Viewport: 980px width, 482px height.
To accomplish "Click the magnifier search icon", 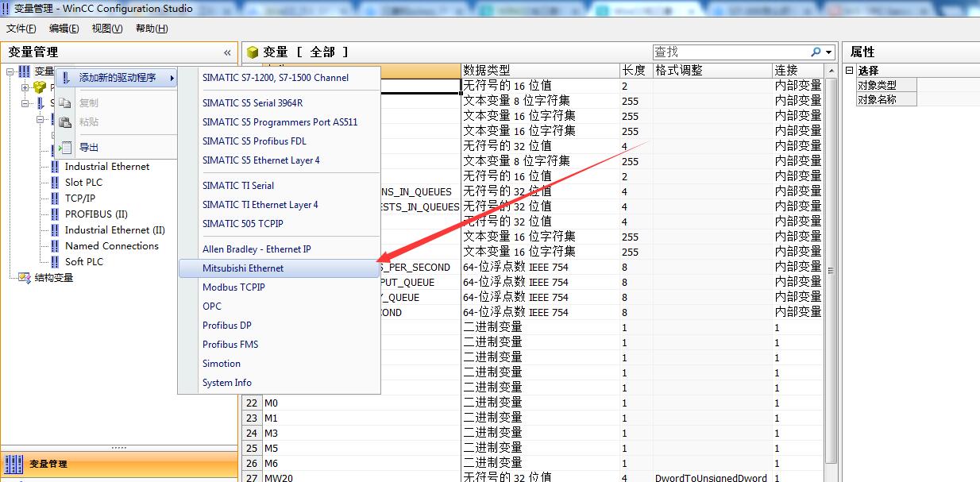I will coord(816,52).
